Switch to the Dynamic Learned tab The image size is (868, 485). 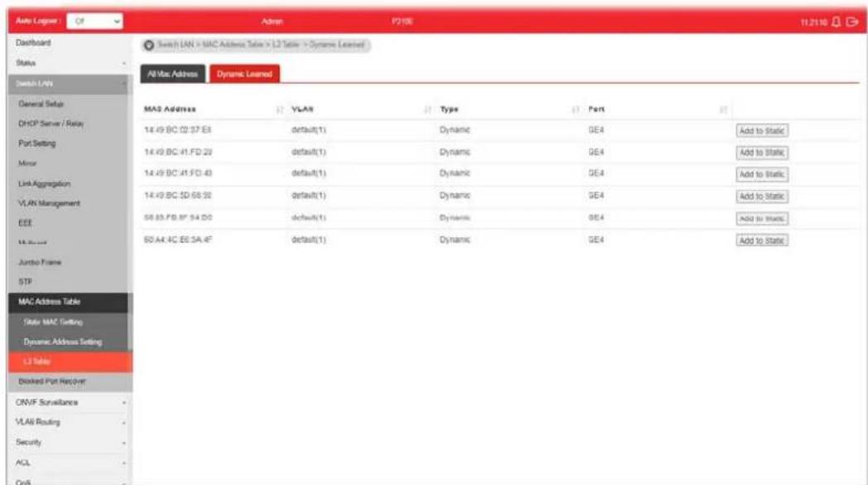click(x=244, y=74)
